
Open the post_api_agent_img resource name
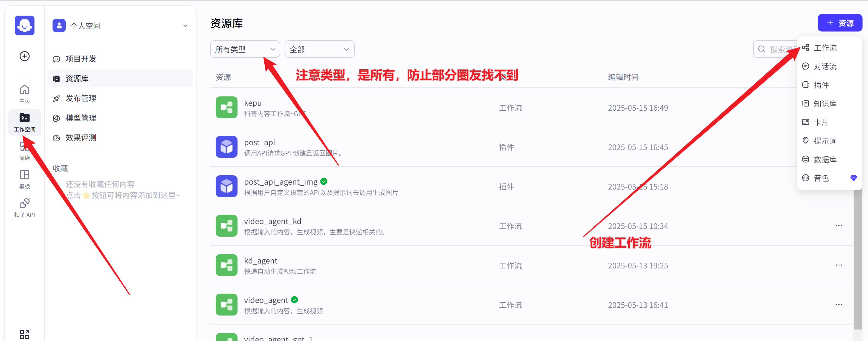coord(281,182)
